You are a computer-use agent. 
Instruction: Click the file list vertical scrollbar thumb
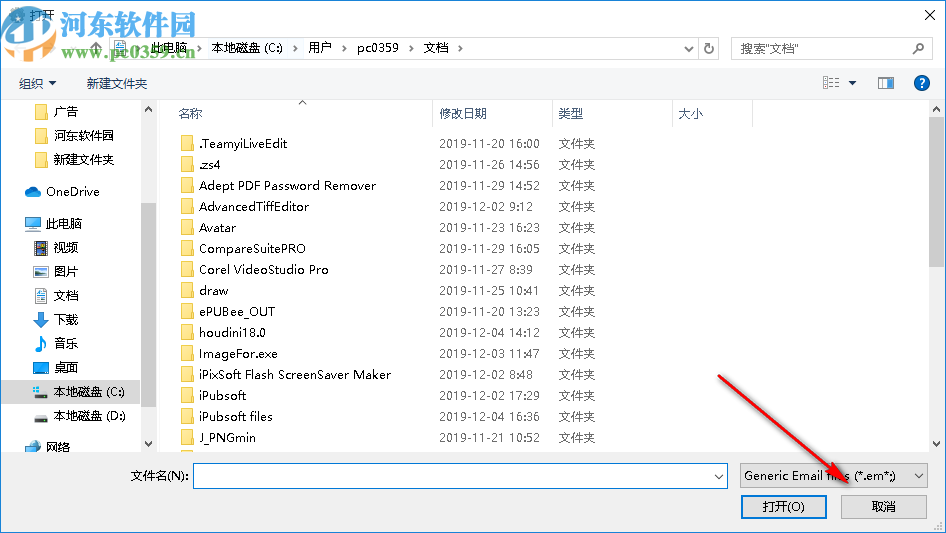936,192
